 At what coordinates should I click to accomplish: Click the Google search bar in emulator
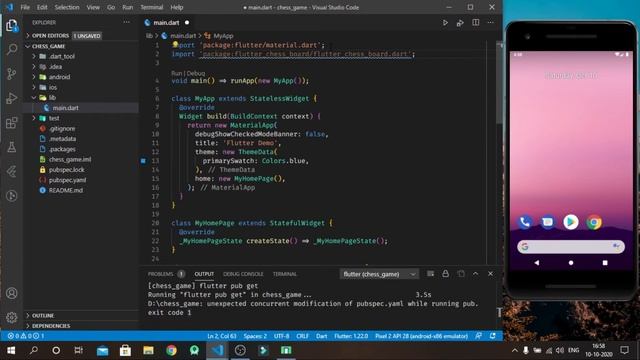tap(571, 247)
